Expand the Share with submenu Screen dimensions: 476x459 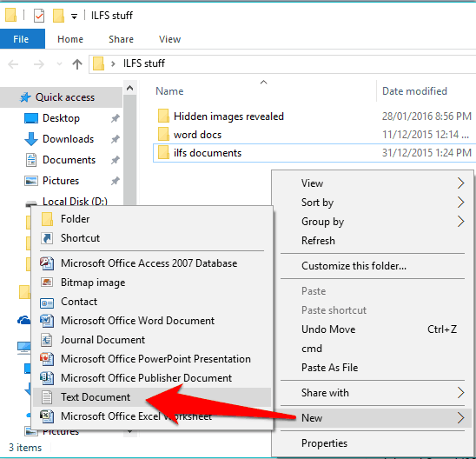pos(372,393)
